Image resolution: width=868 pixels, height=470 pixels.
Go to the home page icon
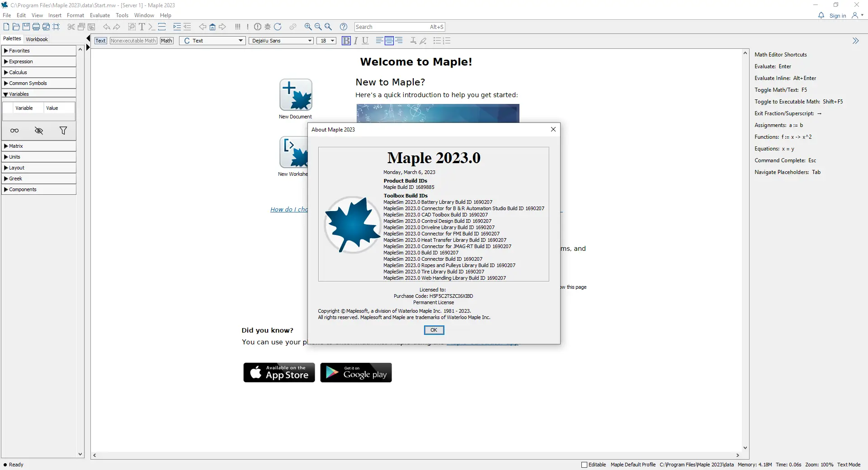coord(212,27)
